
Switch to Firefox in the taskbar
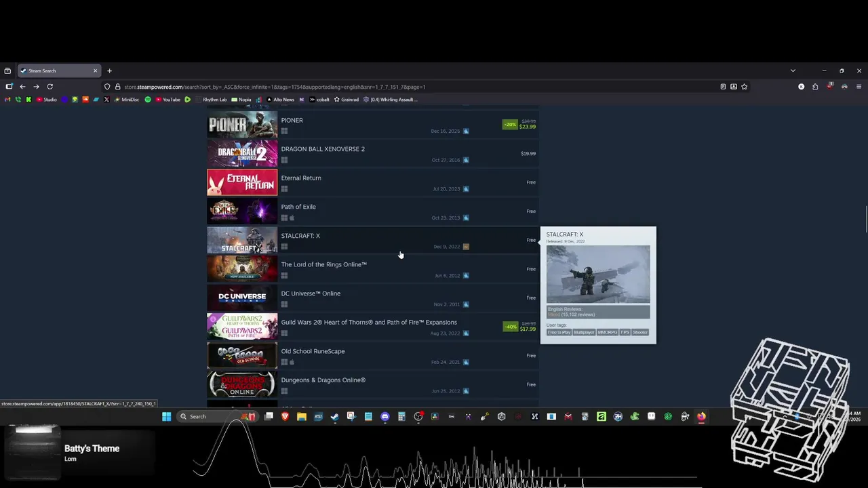(x=701, y=416)
